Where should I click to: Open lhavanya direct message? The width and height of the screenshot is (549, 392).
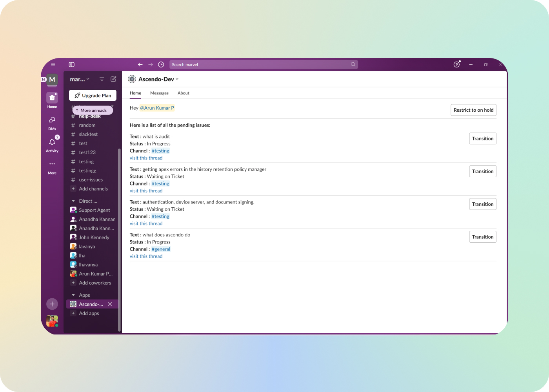pyautogui.click(x=93, y=265)
